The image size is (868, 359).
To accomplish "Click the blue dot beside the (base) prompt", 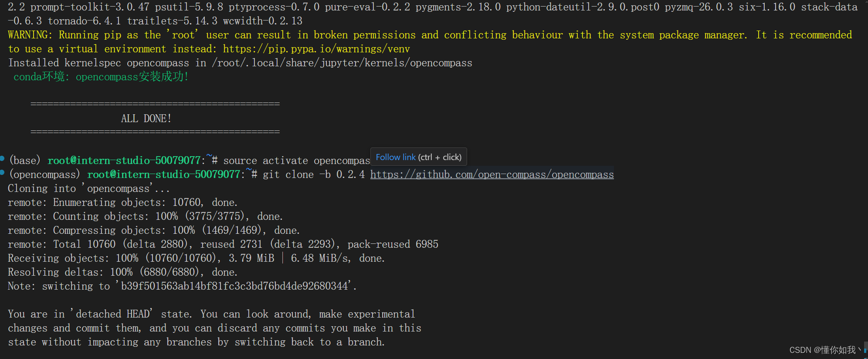I will click(x=2, y=158).
